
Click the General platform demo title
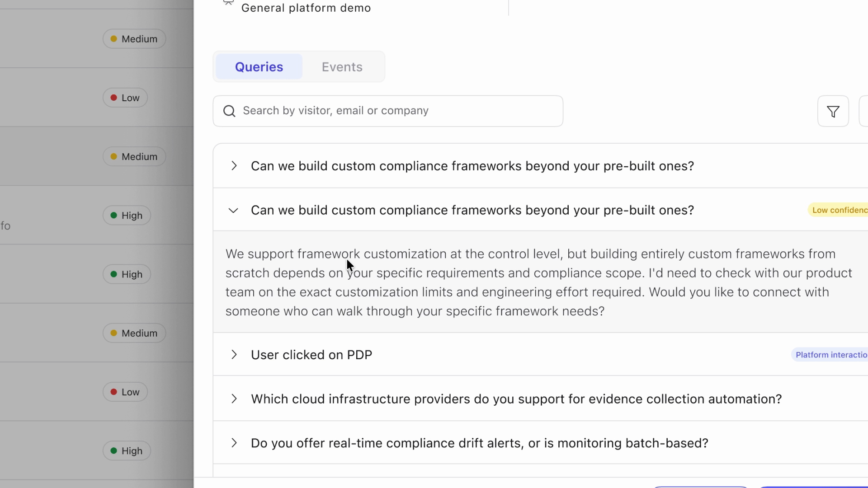point(306,8)
